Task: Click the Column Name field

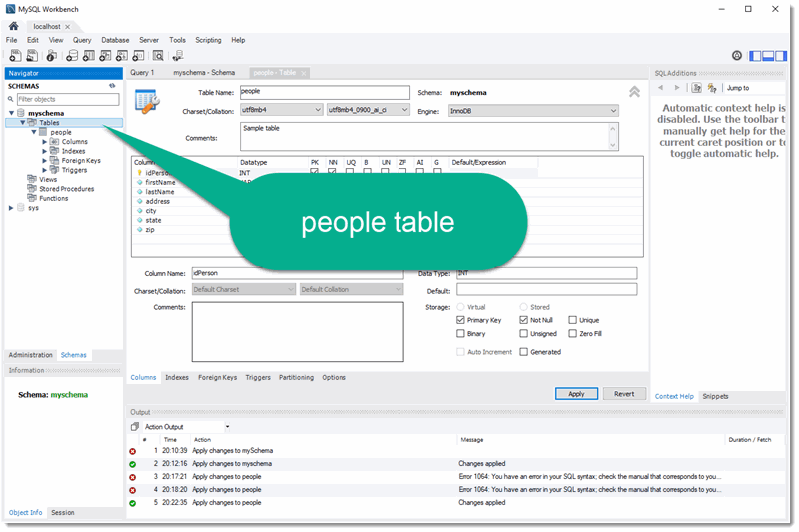Action: click(x=298, y=273)
